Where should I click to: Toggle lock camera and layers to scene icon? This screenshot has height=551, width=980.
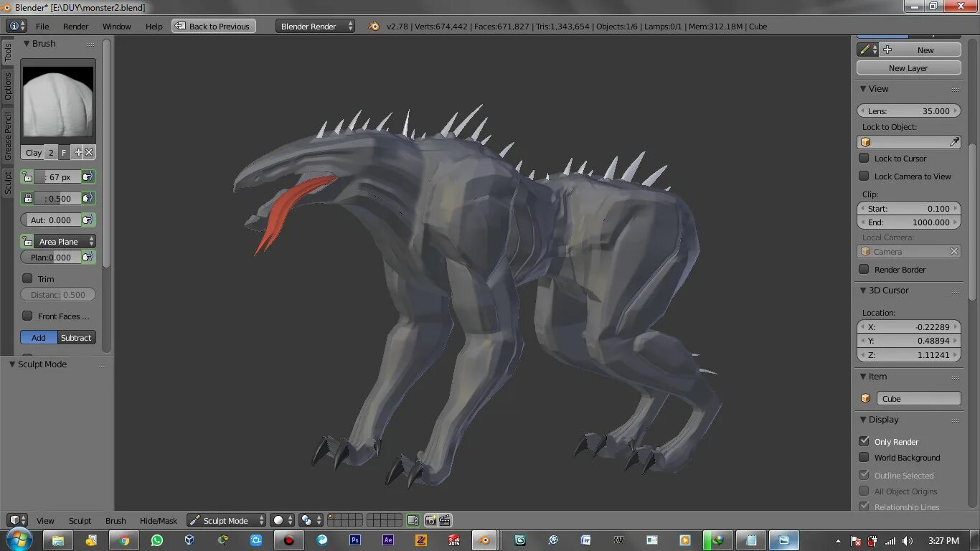point(413,520)
